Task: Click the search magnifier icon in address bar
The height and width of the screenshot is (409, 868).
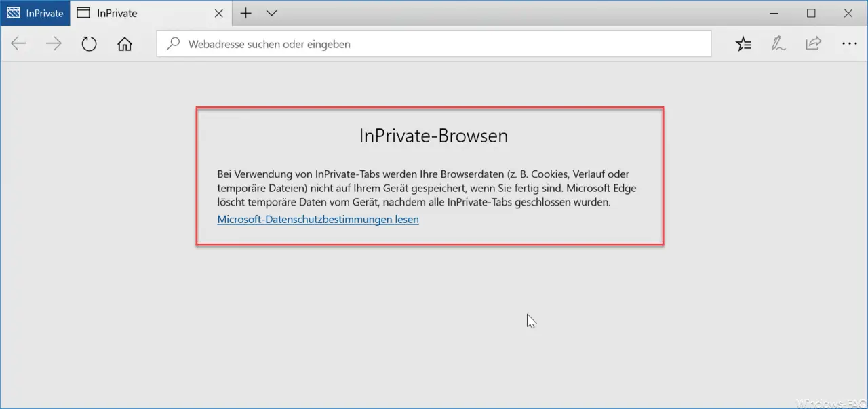Action: pyautogui.click(x=174, y=44)
